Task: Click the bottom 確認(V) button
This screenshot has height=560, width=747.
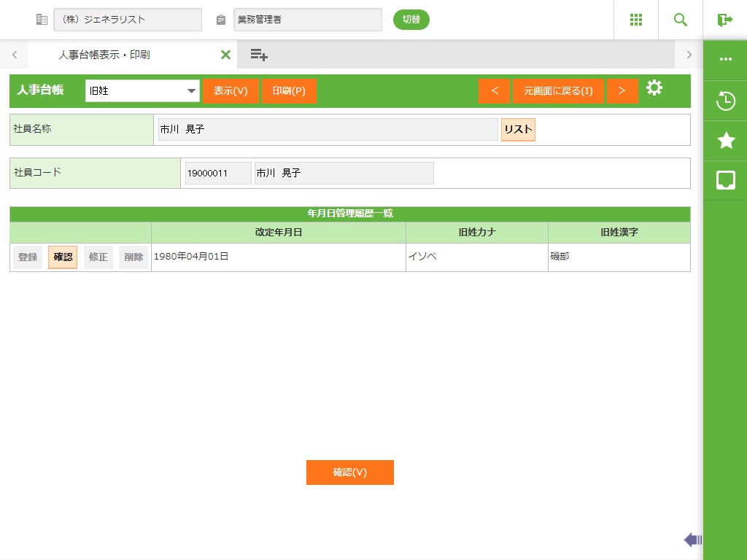Action: 349,472
